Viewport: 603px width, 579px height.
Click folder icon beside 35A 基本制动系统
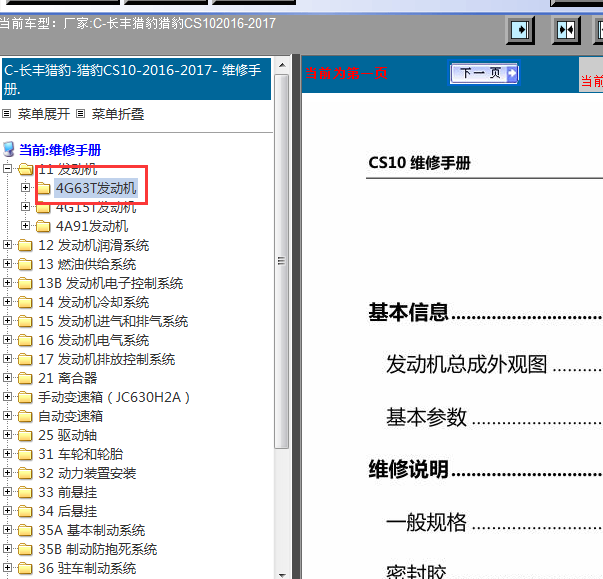pos(25,530)
